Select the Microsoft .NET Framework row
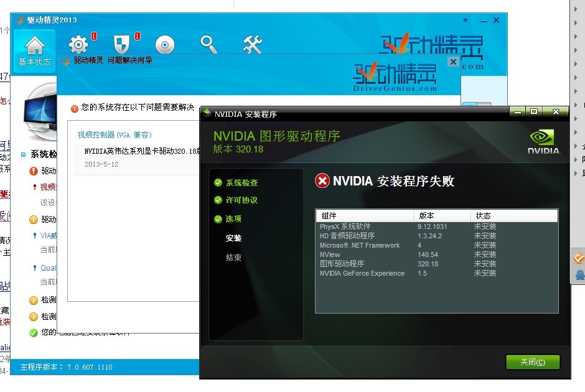The image size is (585, 392). pos(436,245)
